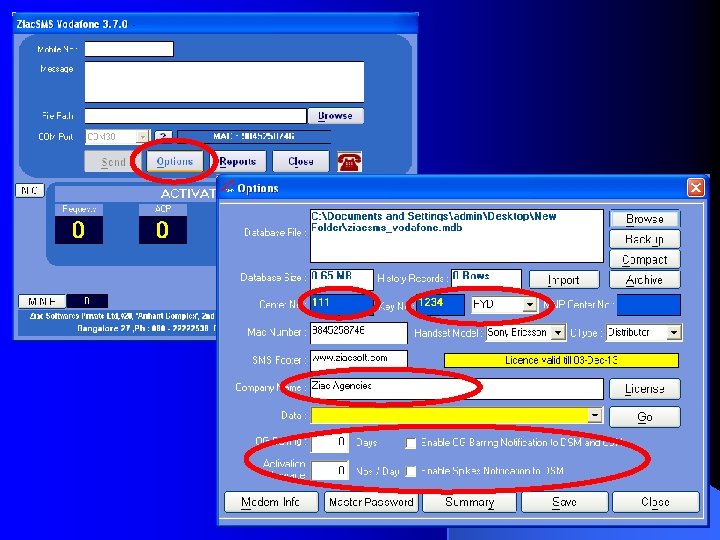Click the Key No field showing 1234
This screenshot has width=720, height=540.
[441, 304]
